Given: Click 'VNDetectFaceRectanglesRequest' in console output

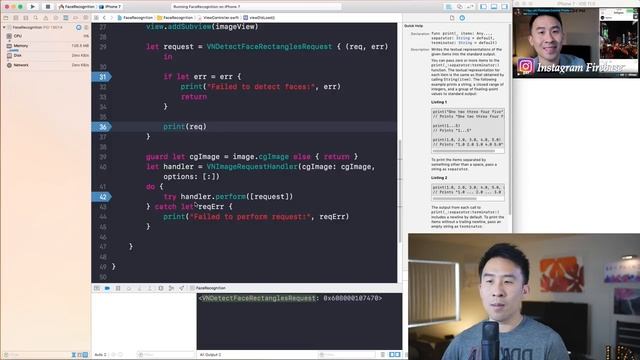Looking at the screenshot, I should 259,298.
